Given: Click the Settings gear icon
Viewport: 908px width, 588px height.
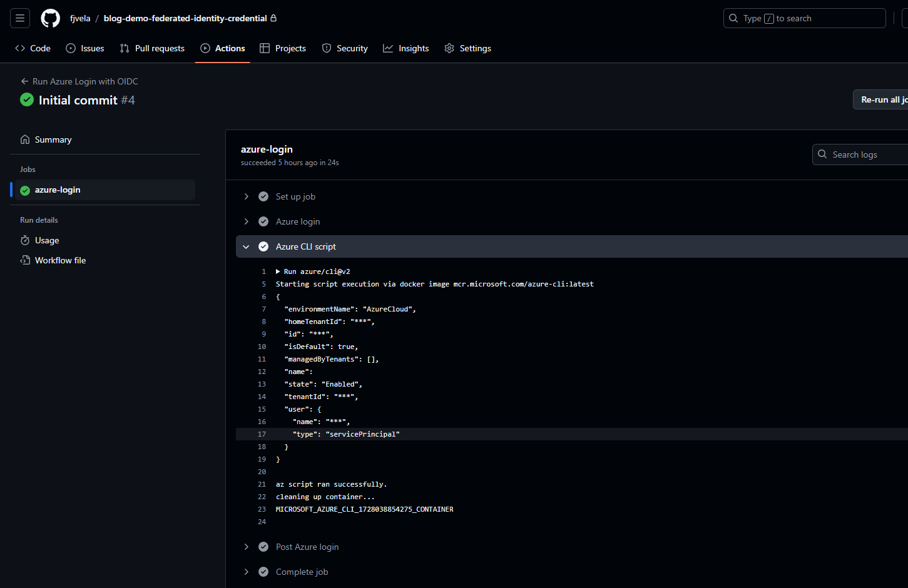Looking at the screenshot, I should coord(449,48).
